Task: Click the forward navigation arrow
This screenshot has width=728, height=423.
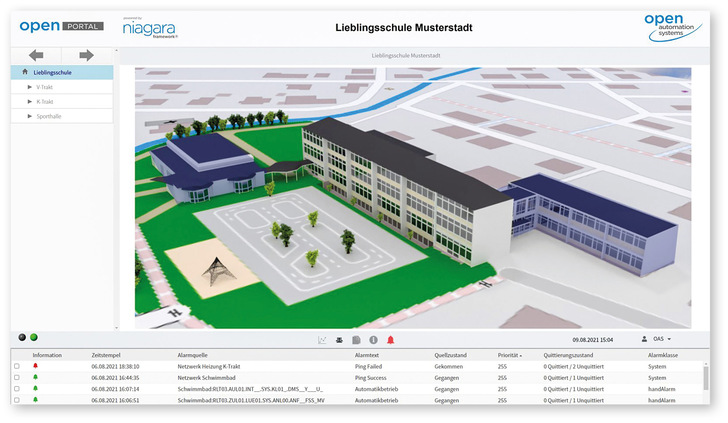Action: click(x=86, y=55)
